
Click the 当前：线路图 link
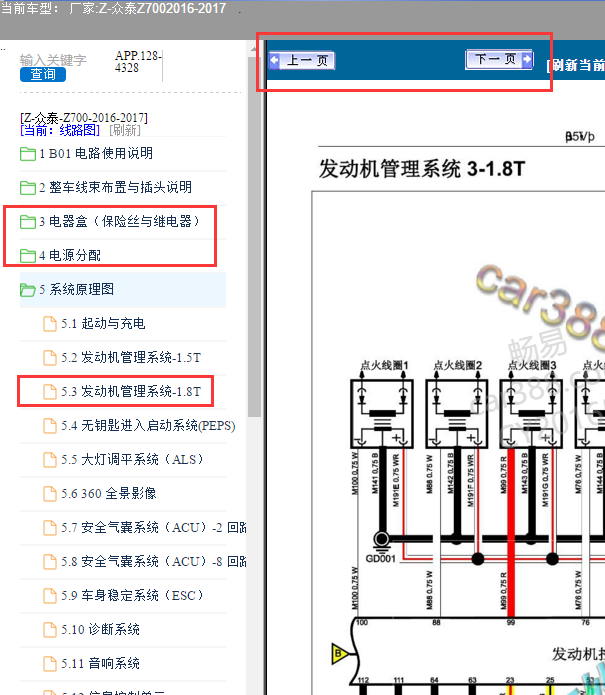(60, 130)
